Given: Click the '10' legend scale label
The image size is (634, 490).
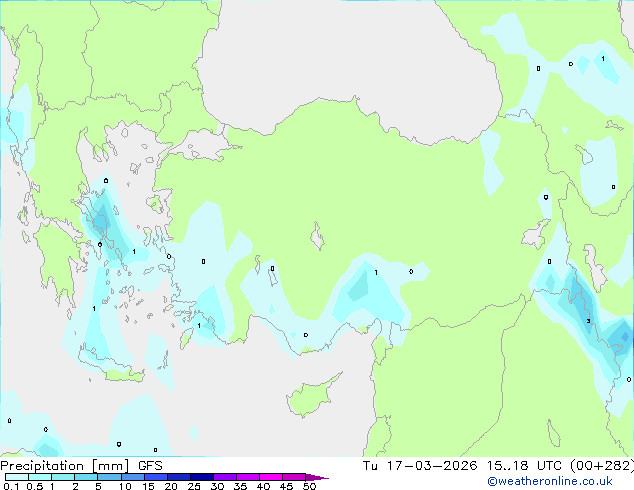Looking at the screenshot, I should point(125,486).
